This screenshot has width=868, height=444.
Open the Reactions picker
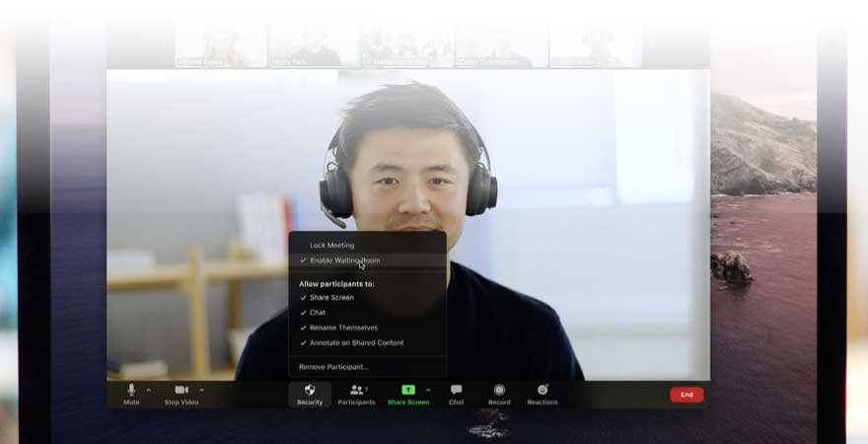(542, 391)
